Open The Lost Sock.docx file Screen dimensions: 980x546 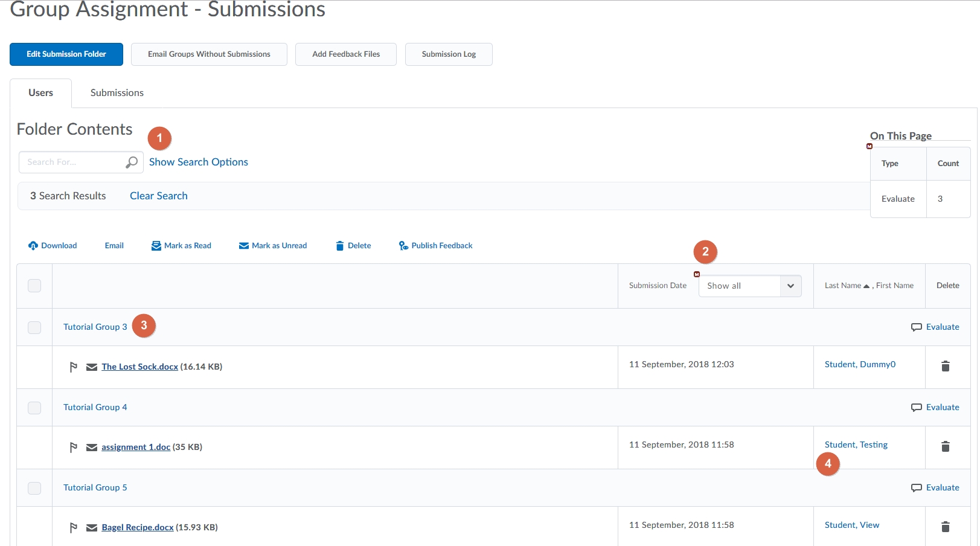point(140,367)
